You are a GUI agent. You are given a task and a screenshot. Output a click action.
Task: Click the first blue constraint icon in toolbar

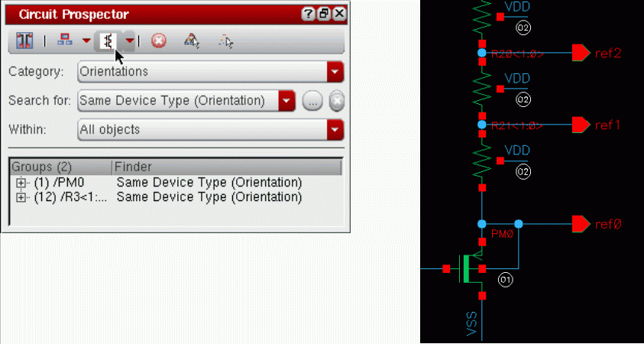pos(24,41)
